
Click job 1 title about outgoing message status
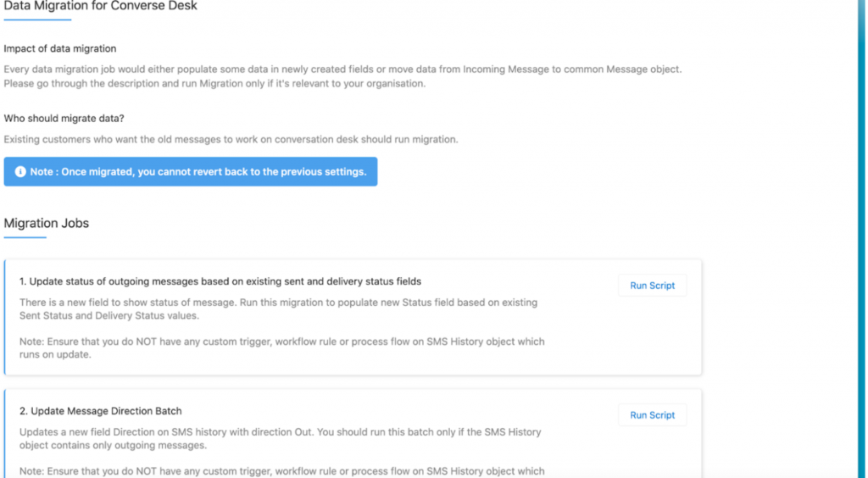(220, 281)
